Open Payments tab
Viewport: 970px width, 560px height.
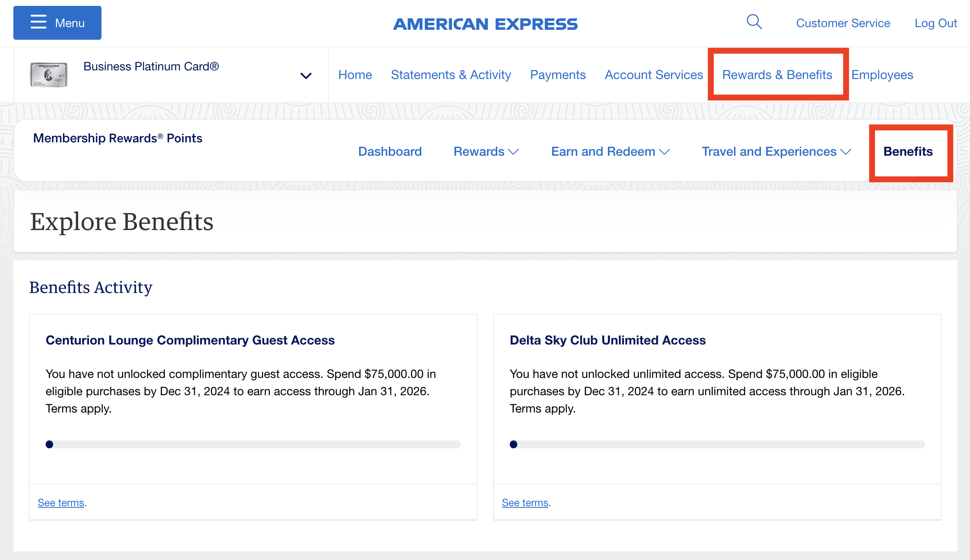(558, 75)
